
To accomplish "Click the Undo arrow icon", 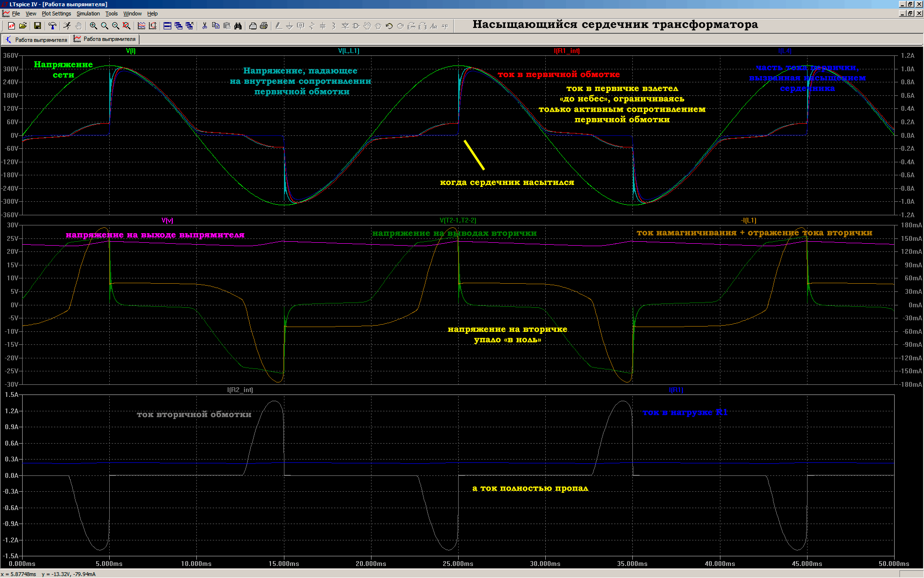I will point(389,26).
